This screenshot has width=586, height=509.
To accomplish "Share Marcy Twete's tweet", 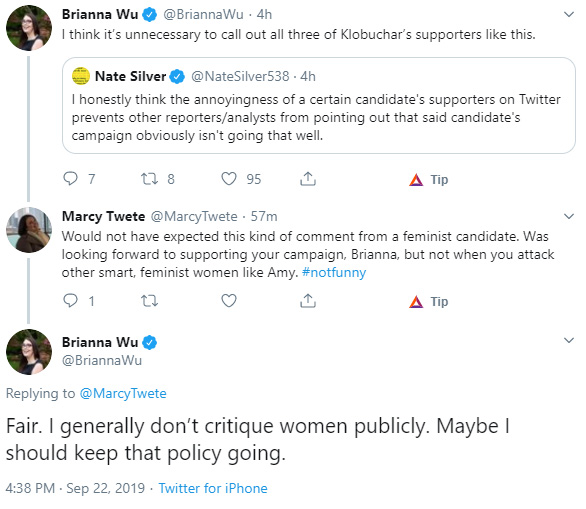I will click(308, 300).
